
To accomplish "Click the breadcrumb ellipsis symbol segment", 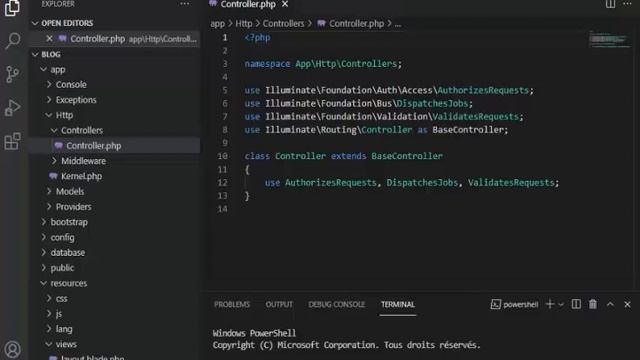I will coord(398,24).
